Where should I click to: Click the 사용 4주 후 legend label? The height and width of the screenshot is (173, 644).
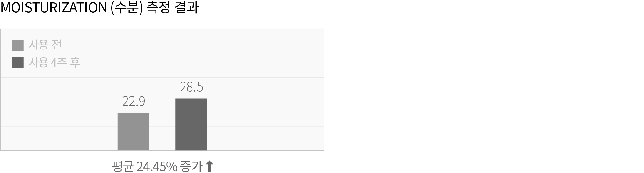pos(54,63)
